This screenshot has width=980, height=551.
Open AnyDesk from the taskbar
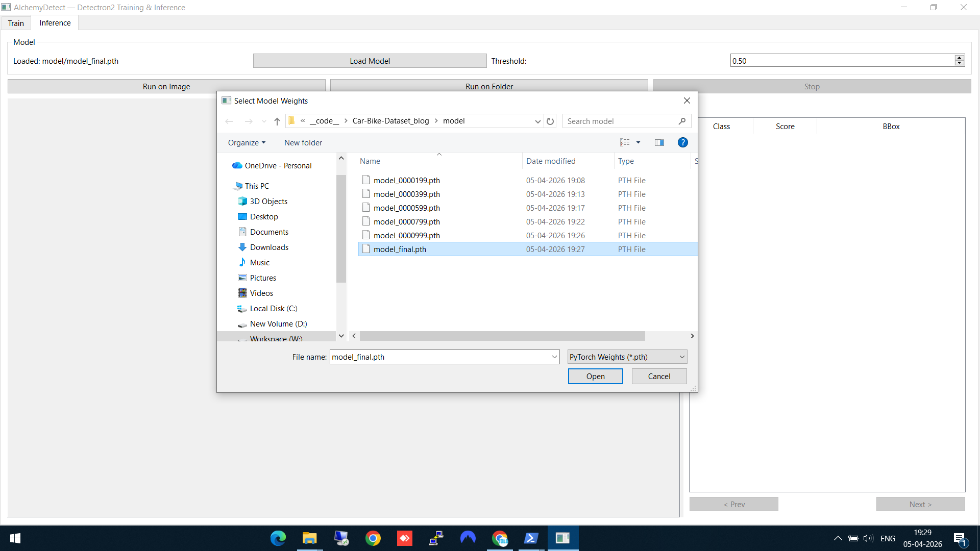(404, 538)
